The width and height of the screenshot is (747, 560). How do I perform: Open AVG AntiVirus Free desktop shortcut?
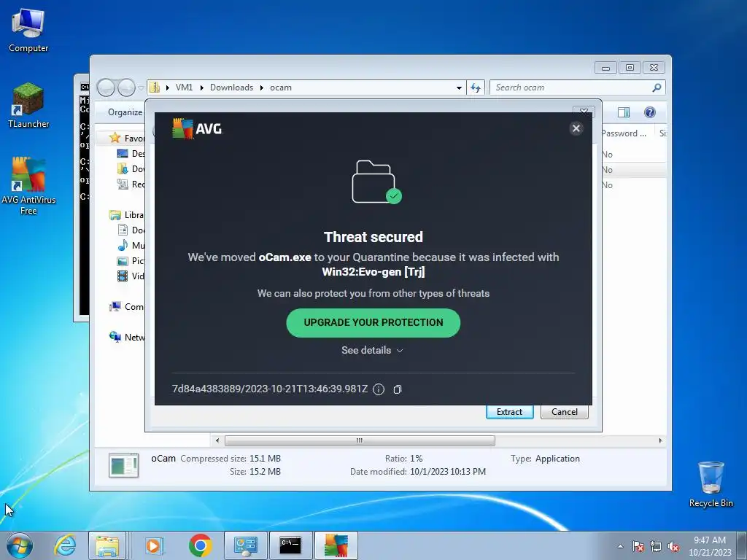pos(28,186)
